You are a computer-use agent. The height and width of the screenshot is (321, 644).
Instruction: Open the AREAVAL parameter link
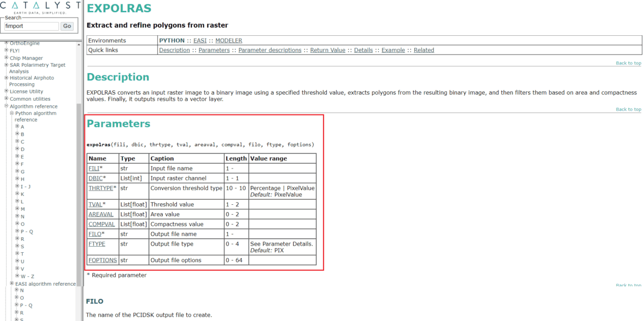click(x=101, y=214)
